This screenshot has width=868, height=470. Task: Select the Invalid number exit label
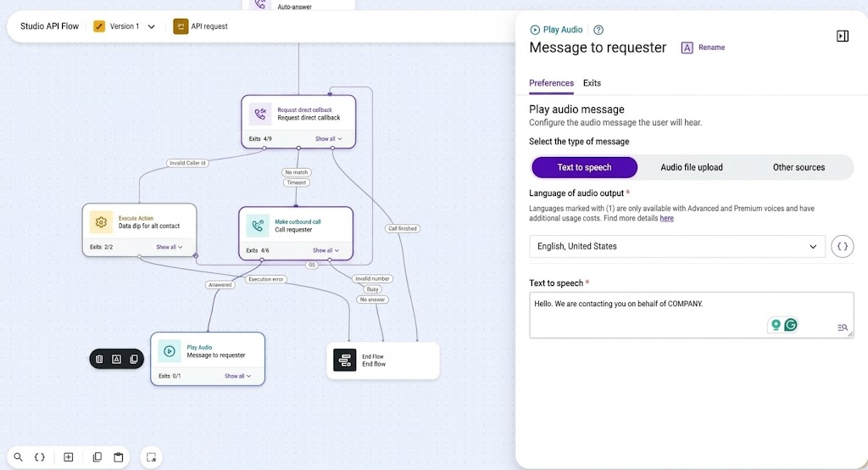(x=372, y=279)
